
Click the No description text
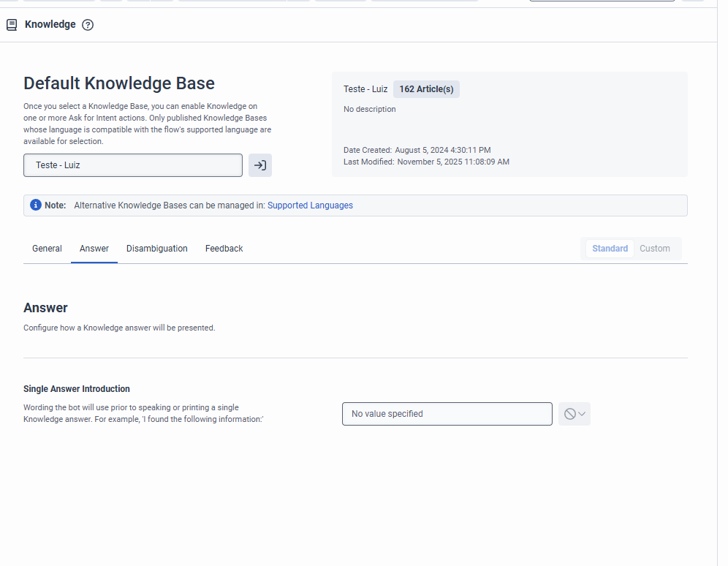pyautogui.click(x=370, y=109)
